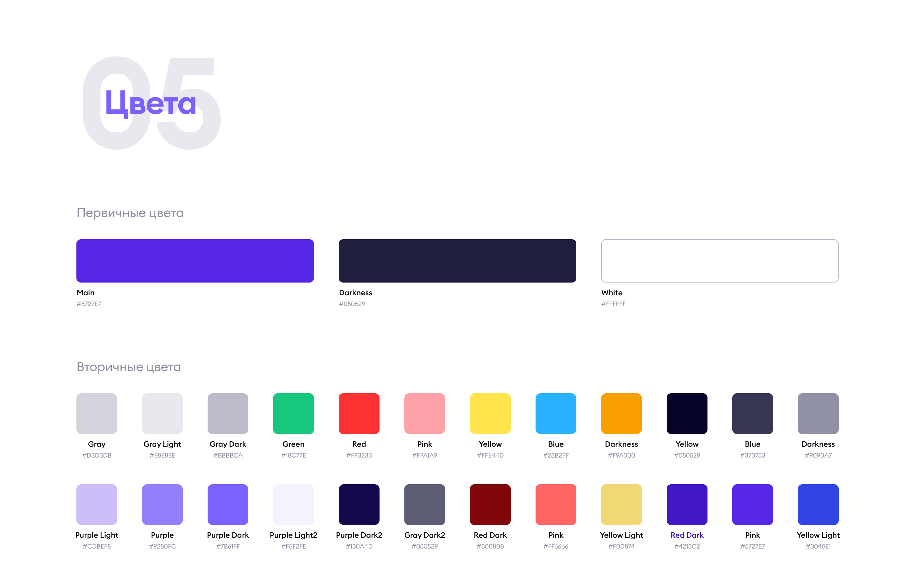Click the Purple Dark2 #130A4D swatch

[x=359, y=504]
